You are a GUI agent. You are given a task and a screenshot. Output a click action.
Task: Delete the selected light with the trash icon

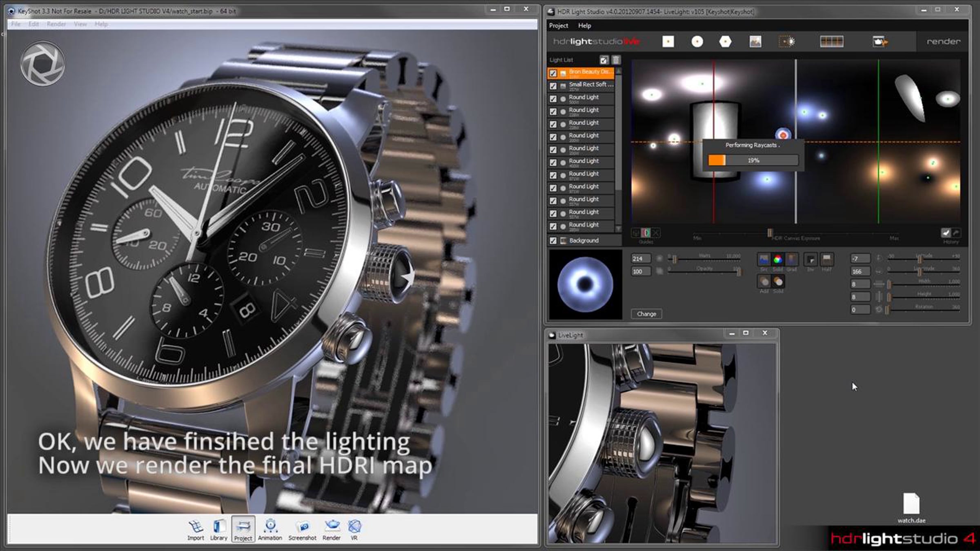(x=616, y=60)
